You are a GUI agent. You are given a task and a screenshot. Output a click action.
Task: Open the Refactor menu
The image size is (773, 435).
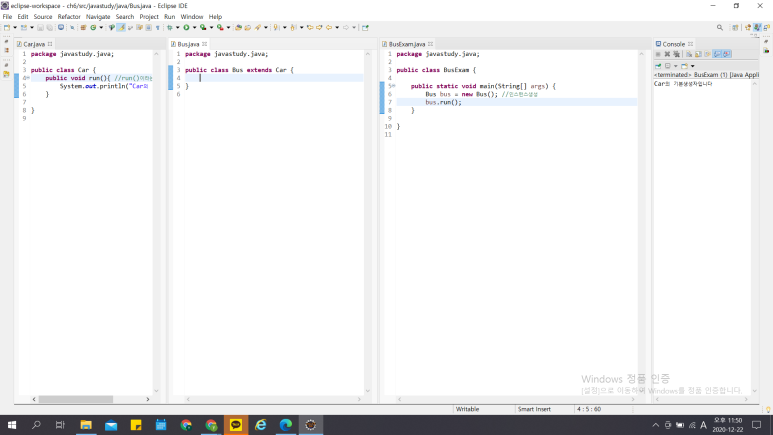pyautogui.click(x=69, y=17)
